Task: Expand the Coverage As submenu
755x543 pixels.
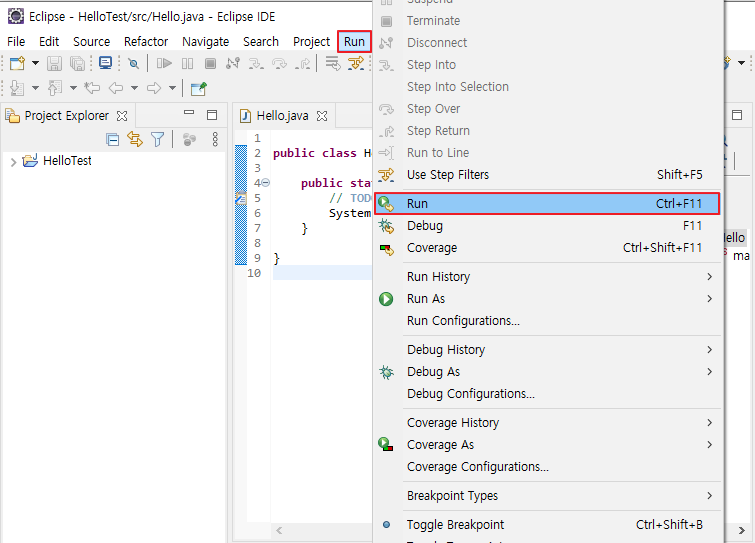Action: pyautogui.click(x=547, y=445)
